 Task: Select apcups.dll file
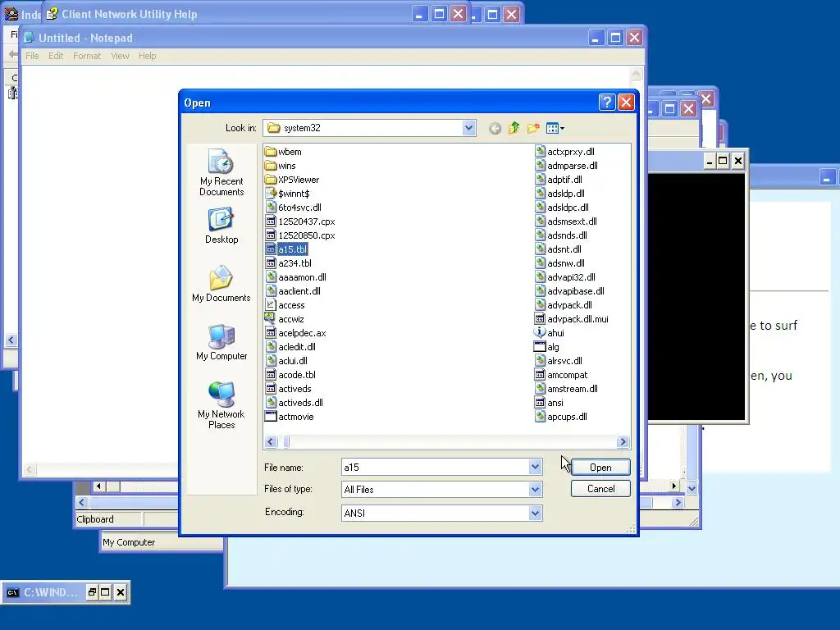click(x=561, y=416)
